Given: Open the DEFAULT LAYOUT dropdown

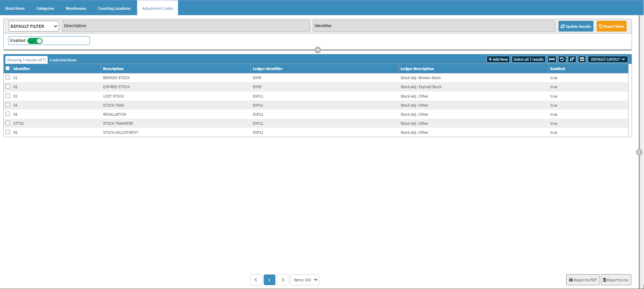Looking at the screenshot, I should [x=607, y=59].
